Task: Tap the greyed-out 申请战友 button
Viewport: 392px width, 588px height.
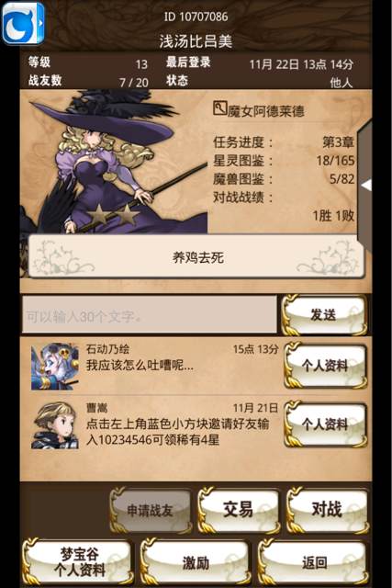Action: [151, 510]
